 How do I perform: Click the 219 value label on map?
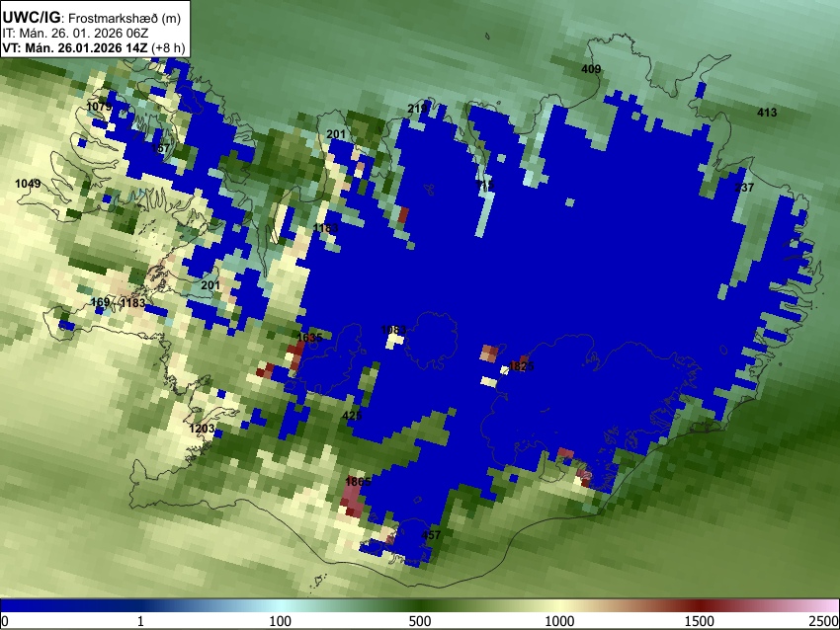(417, 109)
